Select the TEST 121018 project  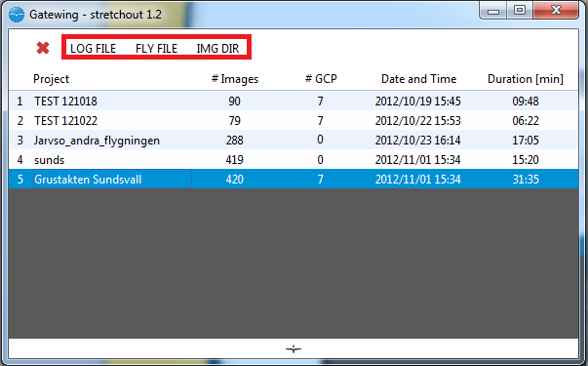pos(65,101)
